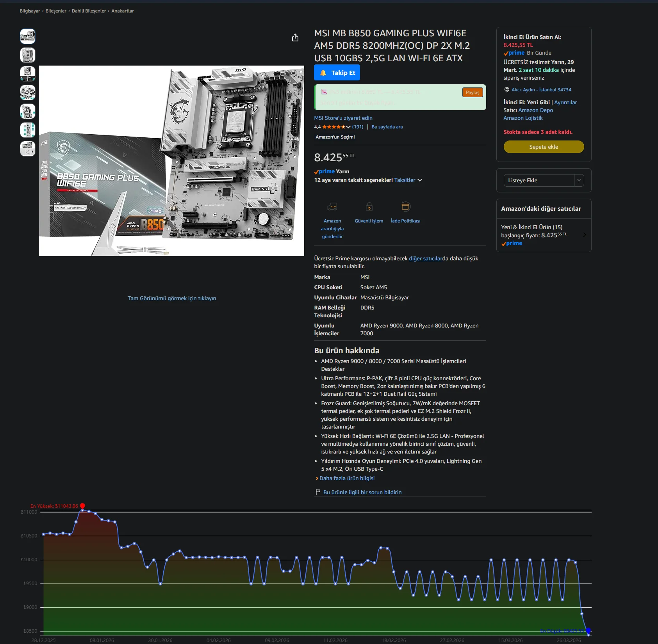Click the Listeye Ekle button
The height and width of the screenshot is (644, 658).
coord(539,180)
